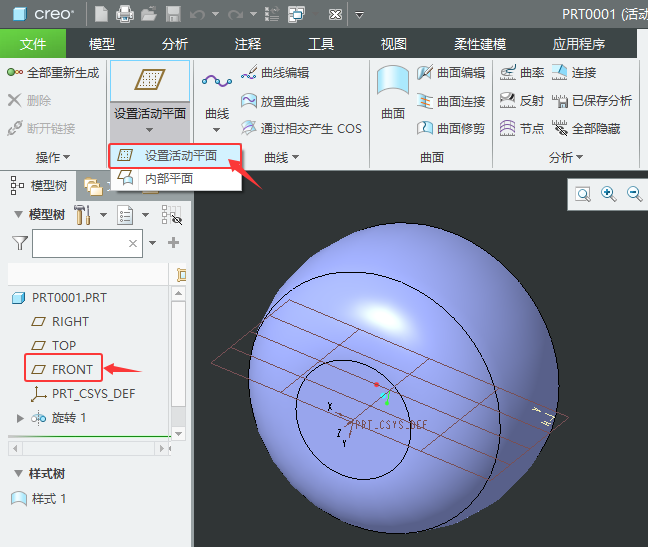Switch to the 注释 ribbon tab
The width and height of the screenshot is (648, 547).
pos(248,43)
